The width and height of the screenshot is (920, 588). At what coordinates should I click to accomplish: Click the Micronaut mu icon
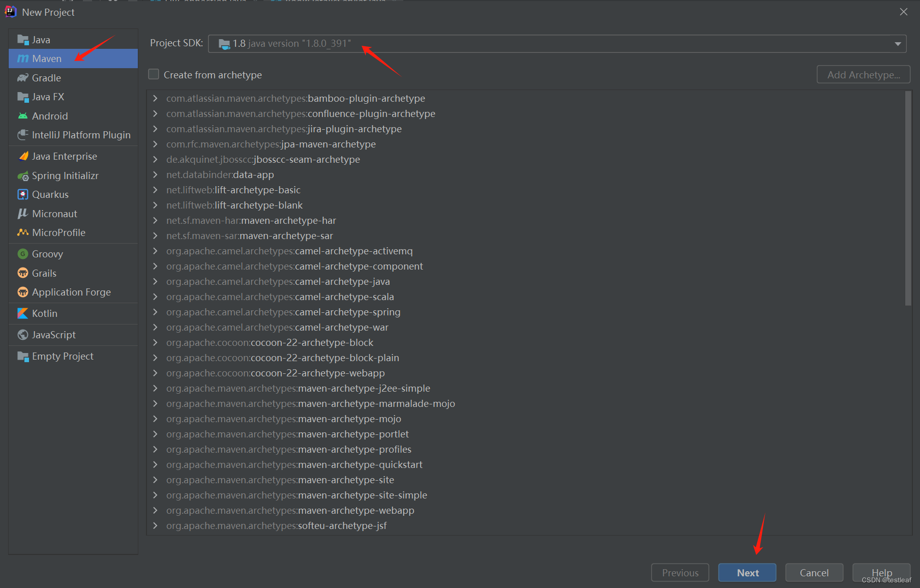23,214
